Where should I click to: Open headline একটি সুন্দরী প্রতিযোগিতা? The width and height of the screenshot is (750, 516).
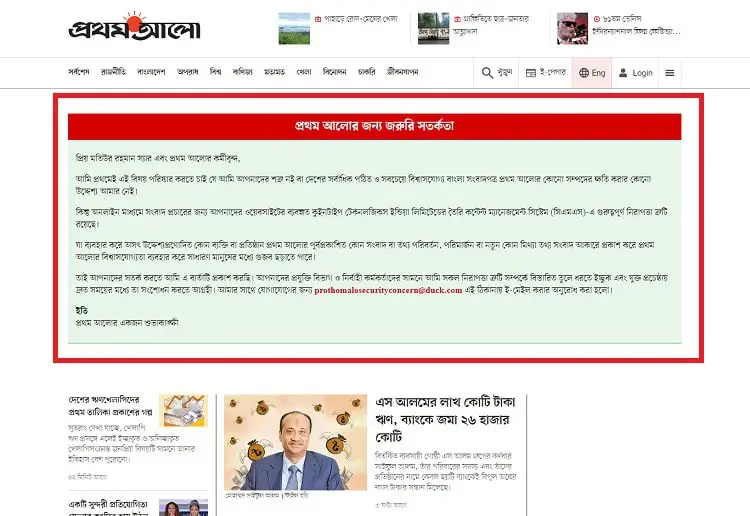(x=109, y=507)
